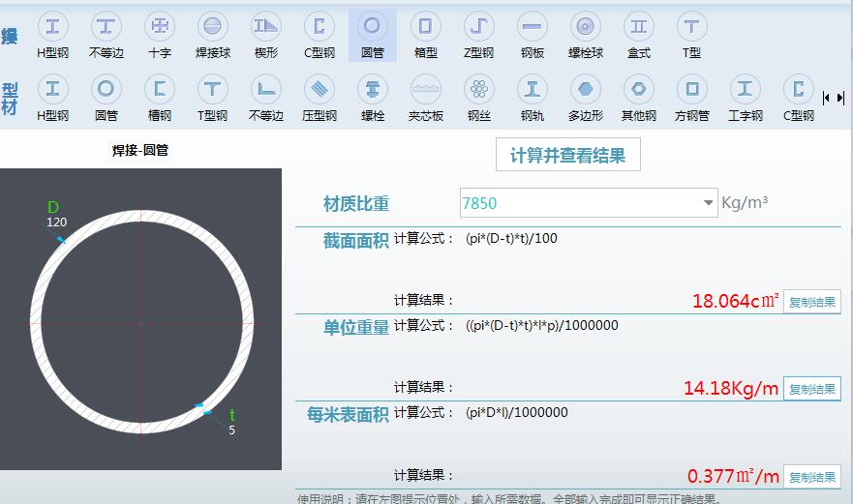Click formula (pi*D*l)/1000000 text

click(517, 412)
